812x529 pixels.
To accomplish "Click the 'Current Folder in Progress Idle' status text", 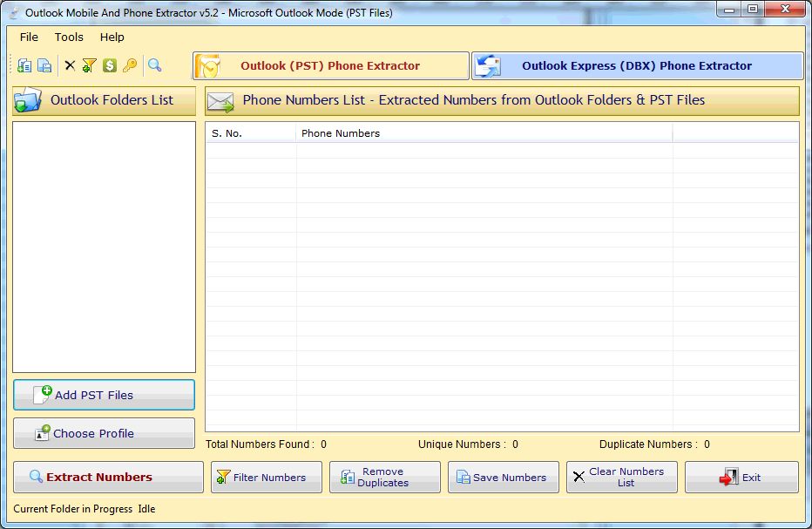I will (x=85, y=509).
